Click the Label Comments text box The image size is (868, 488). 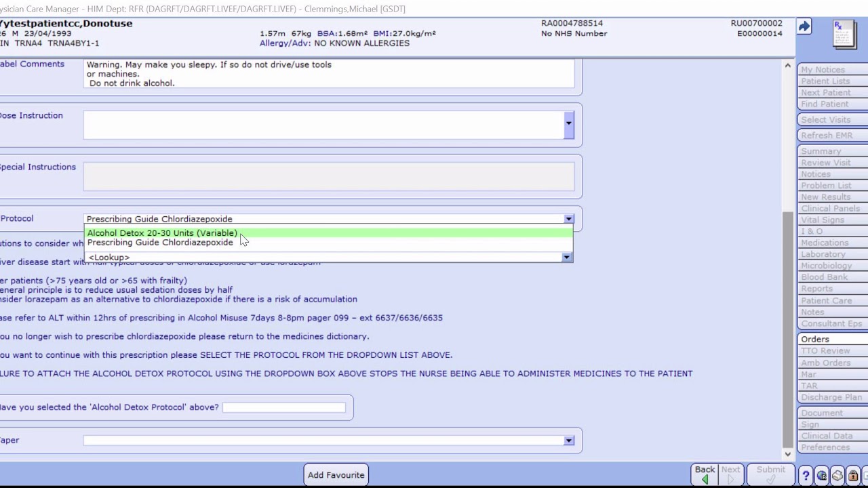(x=329, y=73)
